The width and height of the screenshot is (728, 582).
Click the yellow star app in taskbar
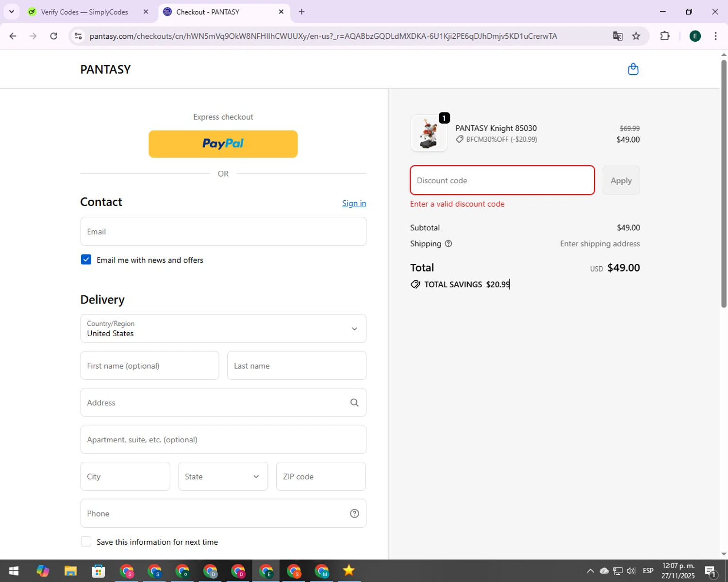(x=349, y=571)
